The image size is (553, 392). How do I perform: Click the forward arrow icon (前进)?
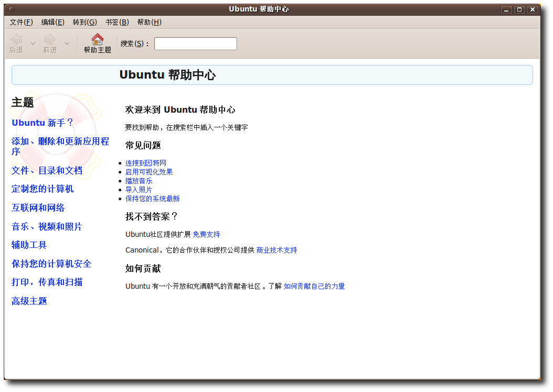pos(50,39)
